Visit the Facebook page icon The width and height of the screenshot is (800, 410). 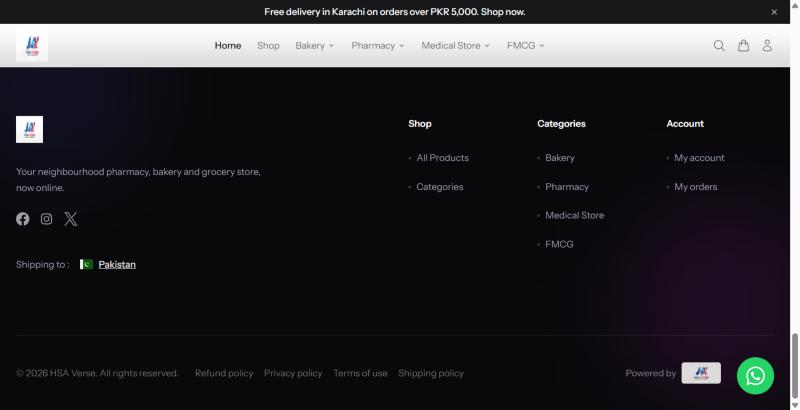pos(22,219)
